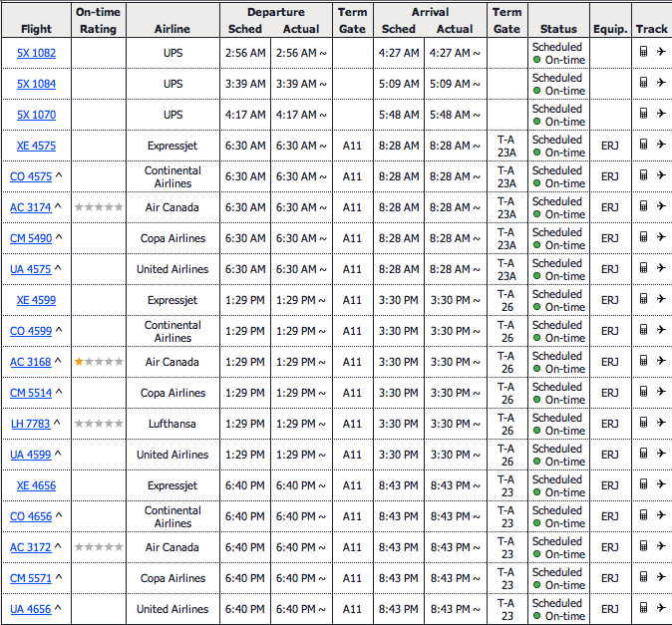Click ERJ equipment cell for LH 7783
Screen dimensions: 672x625
point(610,424)
